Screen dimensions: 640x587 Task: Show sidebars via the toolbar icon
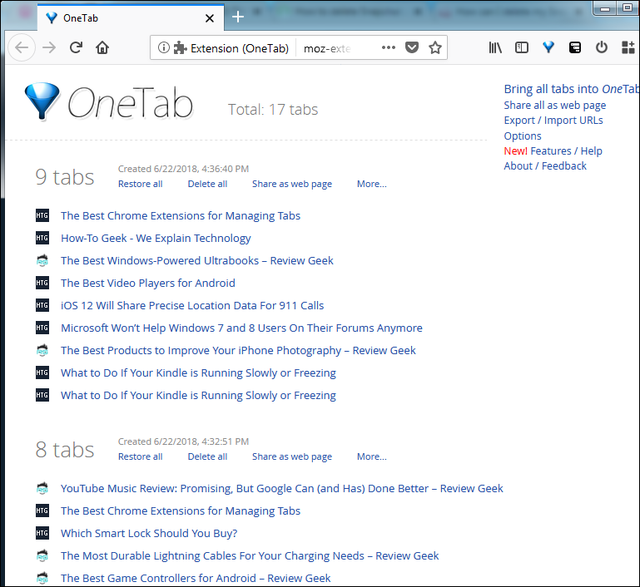(x=522, y=48)
